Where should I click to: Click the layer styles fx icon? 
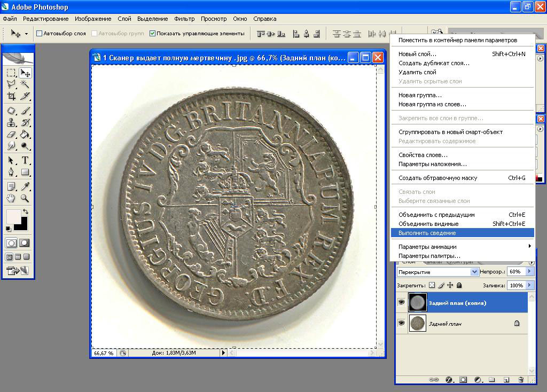click(449, 380)
